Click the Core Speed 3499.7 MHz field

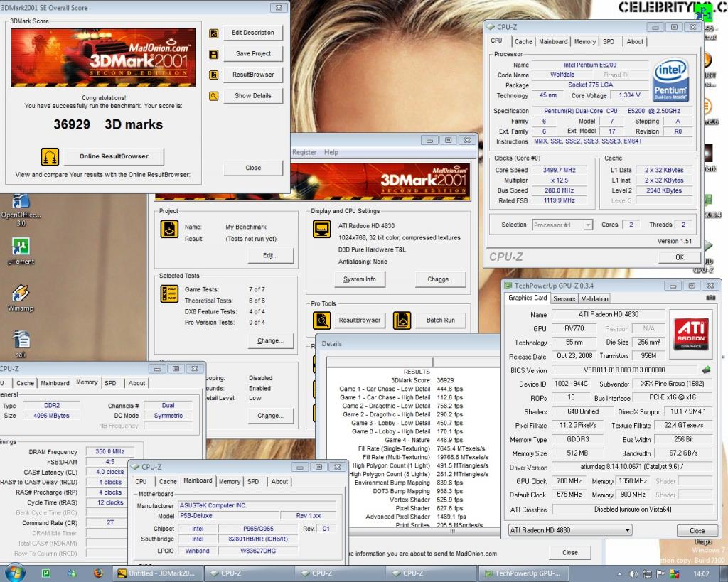559,171
